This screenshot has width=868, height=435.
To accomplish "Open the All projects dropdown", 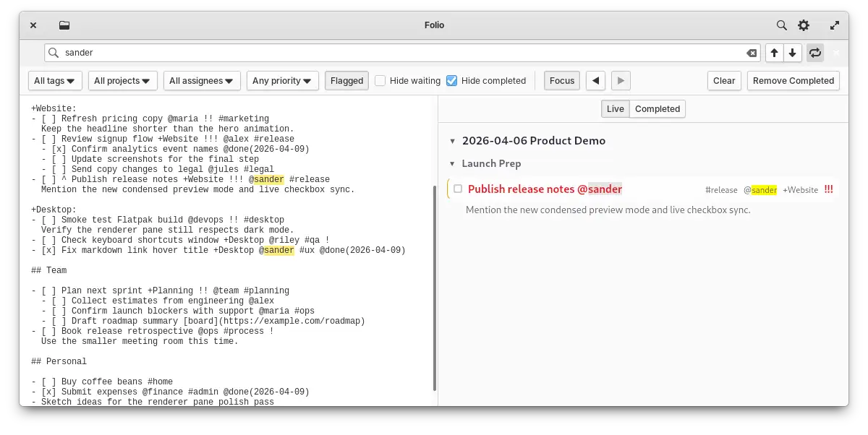I will click(x=123, y=81).
